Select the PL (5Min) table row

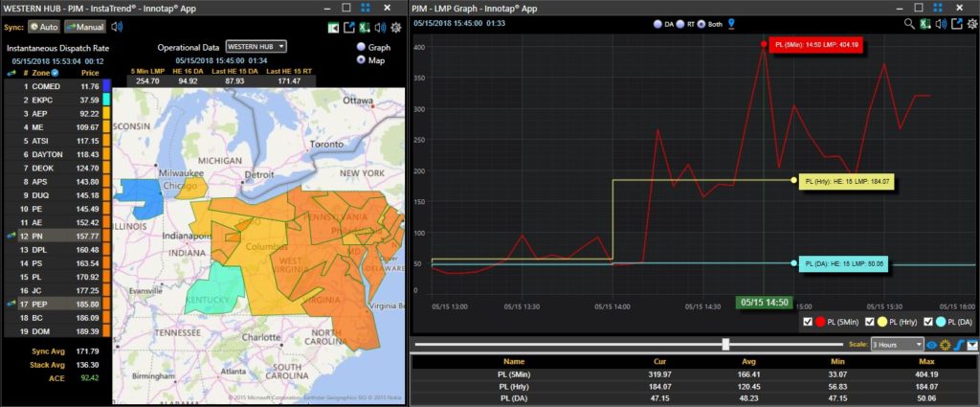point(695,374)
